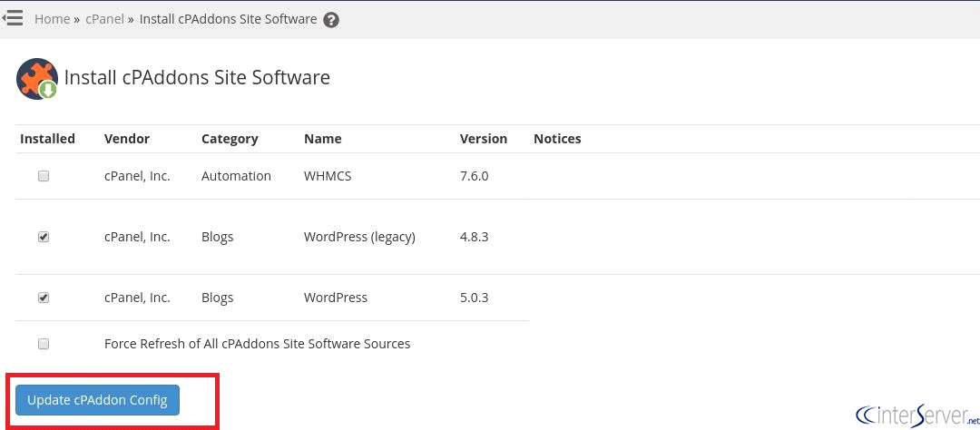Uncheck the WordPress 5.0.3 checkbox
Image resolution: width=980 pixels, height=430 pixels.
(x=44, y=298)
